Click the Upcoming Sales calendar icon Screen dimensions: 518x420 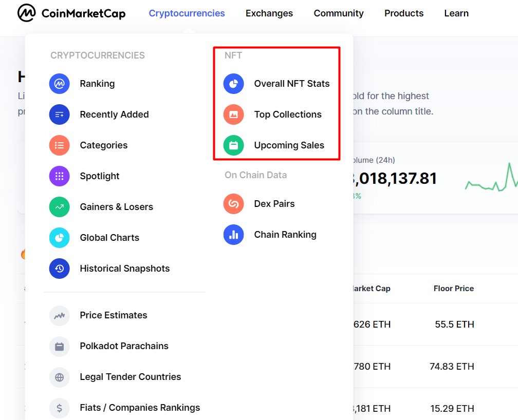point(233,145)
